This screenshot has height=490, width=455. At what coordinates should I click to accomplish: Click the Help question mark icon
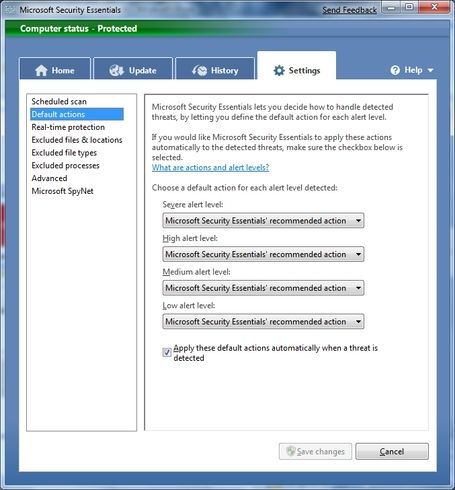395,70
